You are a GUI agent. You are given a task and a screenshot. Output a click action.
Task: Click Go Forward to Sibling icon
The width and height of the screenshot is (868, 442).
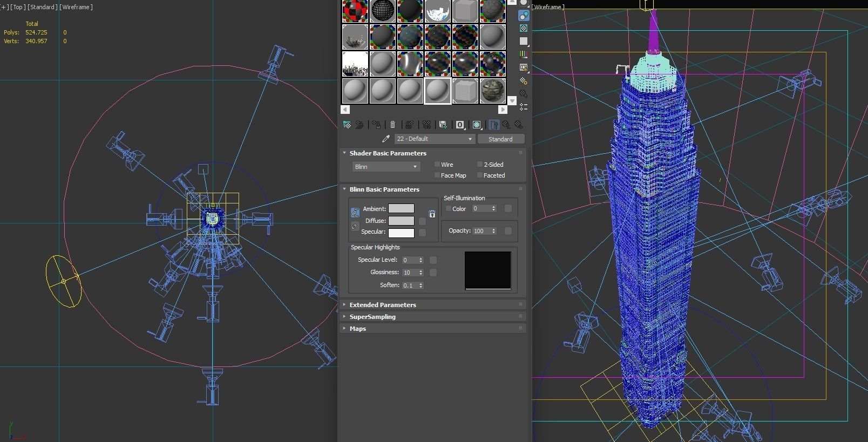tap(519, 125)
